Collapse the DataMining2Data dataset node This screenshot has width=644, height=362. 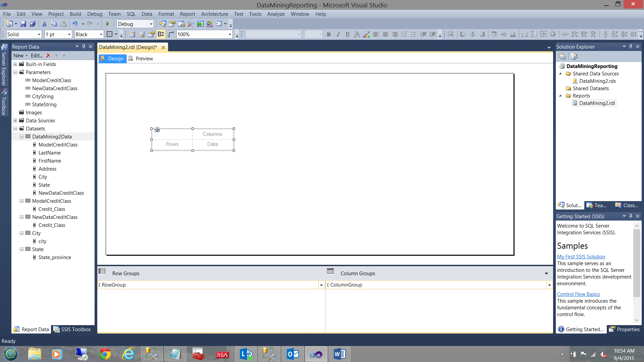click(21, 137)
